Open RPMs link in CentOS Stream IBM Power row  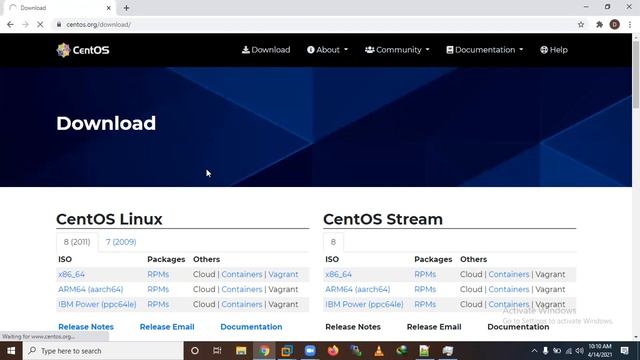click(x=425, y=304)
